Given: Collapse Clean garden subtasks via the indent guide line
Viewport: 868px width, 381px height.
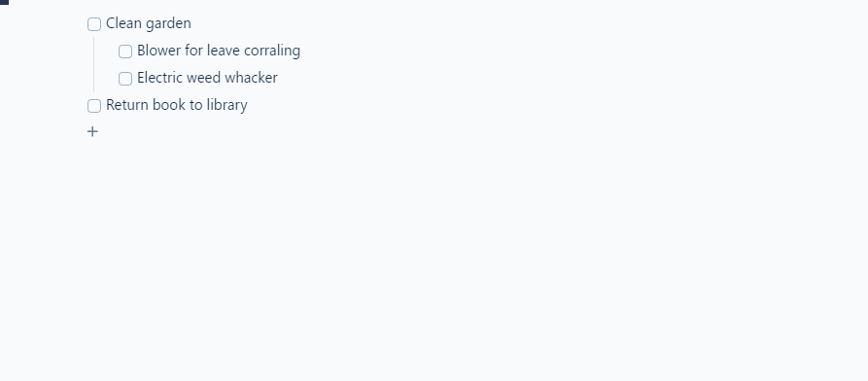Looking at the screenshot, I should point(93,64).
